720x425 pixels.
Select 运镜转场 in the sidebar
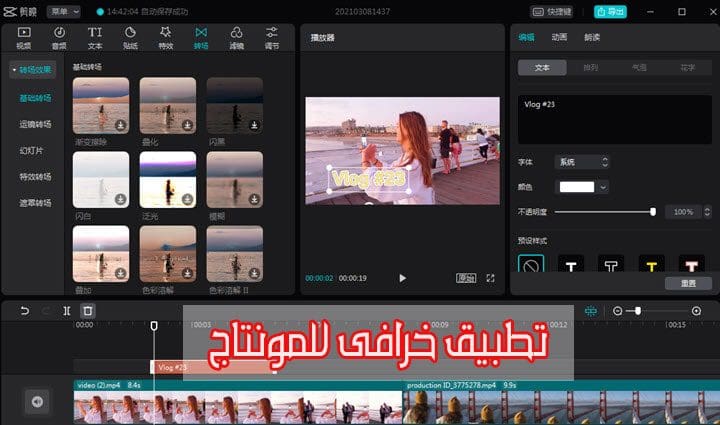pos(35,124)
